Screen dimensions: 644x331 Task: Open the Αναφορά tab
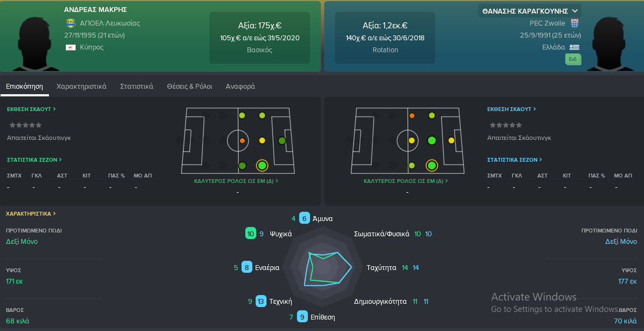(x=240, y=87)
